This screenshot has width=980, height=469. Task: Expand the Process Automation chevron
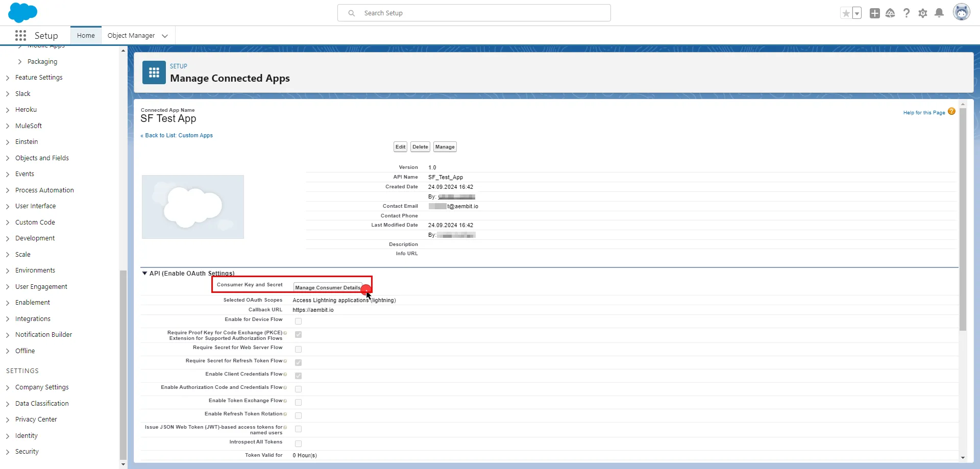coord(8,190)
